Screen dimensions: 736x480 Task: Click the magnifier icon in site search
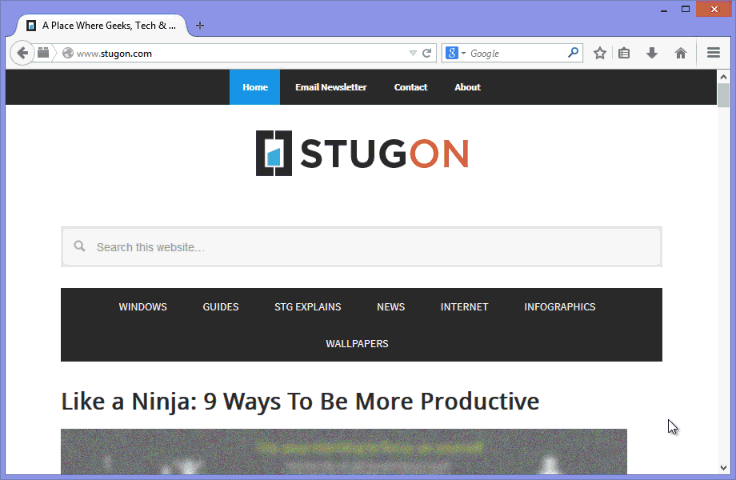[x=80, y=246]
